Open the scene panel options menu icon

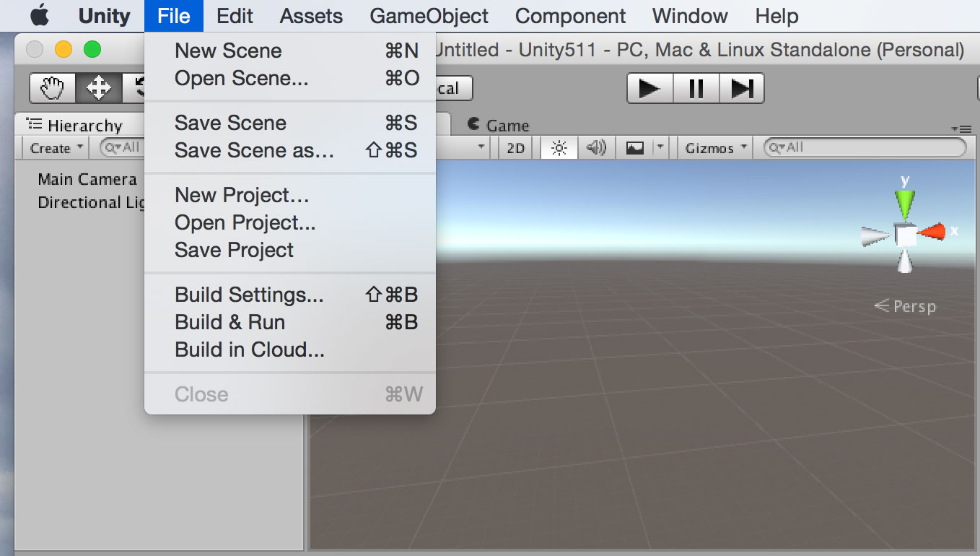click(961, 129)
